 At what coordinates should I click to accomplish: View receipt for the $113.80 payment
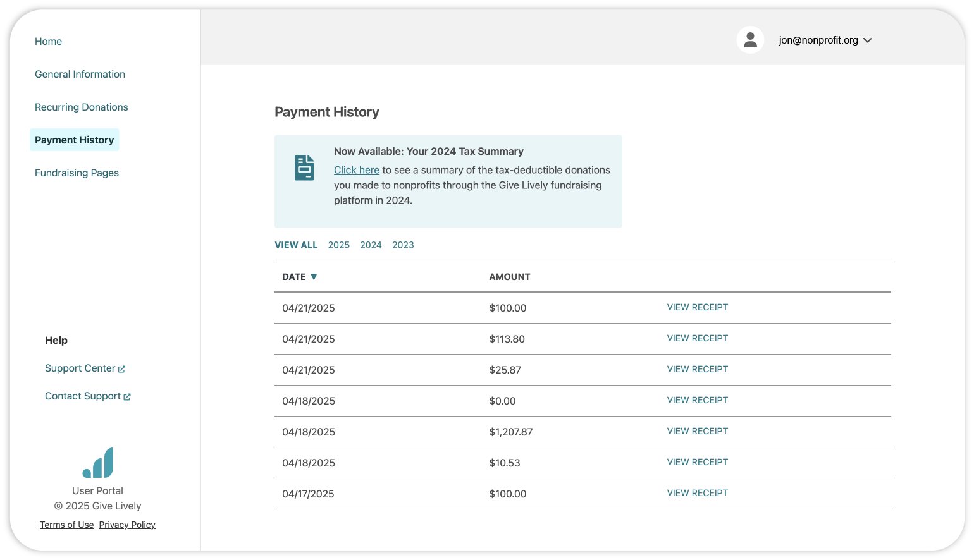coord(698,338)
